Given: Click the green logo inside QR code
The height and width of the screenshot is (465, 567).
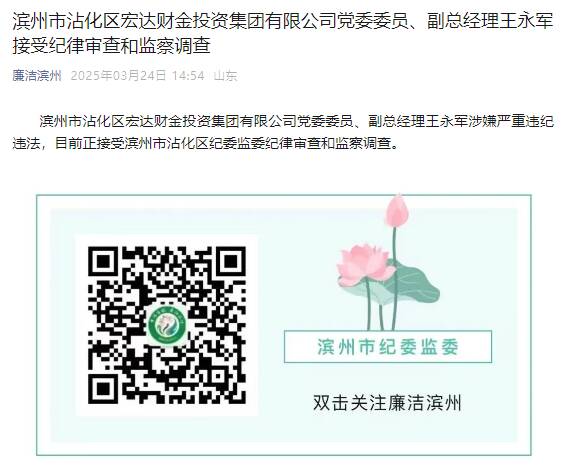Looking at the screenshot, I should (x=167, y=324).
